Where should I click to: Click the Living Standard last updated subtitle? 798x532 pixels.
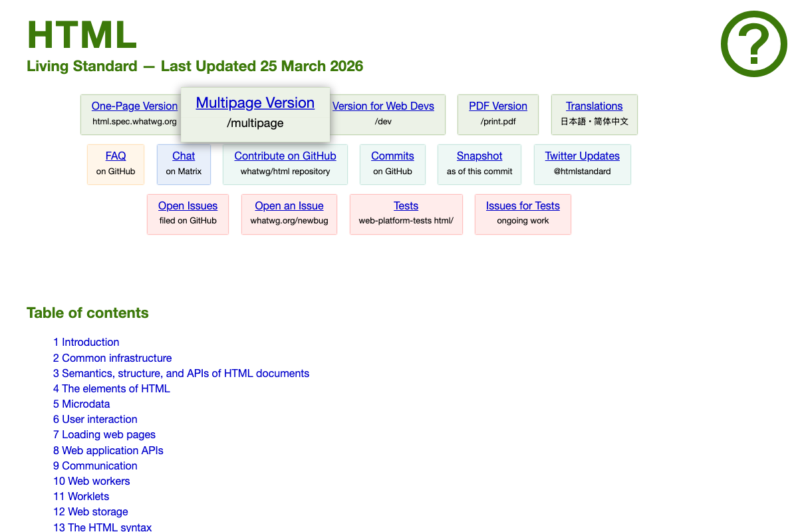pos(195,66)
